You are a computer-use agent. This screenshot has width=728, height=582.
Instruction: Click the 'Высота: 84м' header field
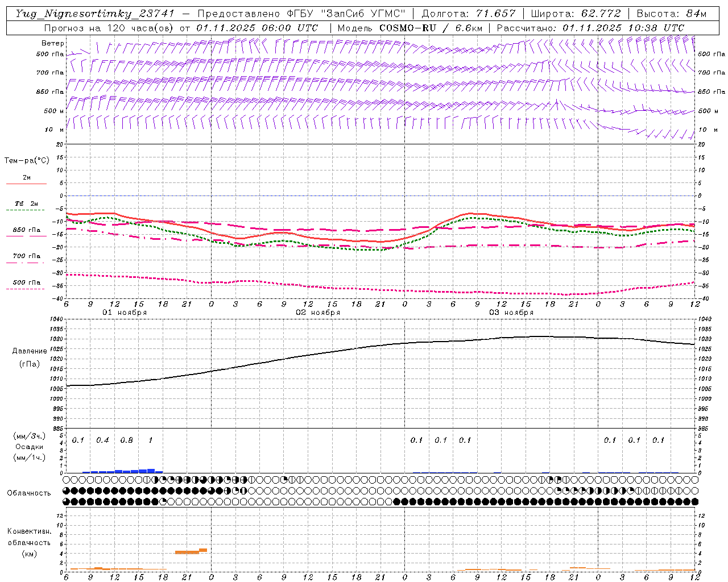pos(672,14)
